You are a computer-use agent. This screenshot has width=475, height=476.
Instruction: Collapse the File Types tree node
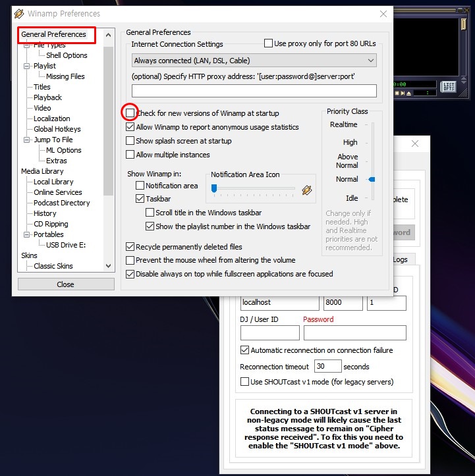point(27,45)
